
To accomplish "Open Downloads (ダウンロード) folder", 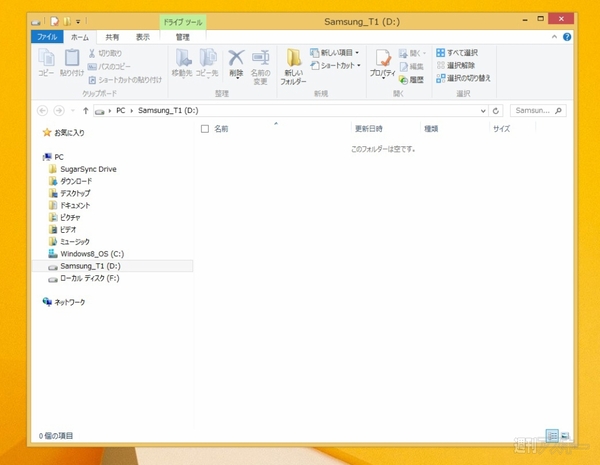I will pyautogui.click(x=71, y=181).
